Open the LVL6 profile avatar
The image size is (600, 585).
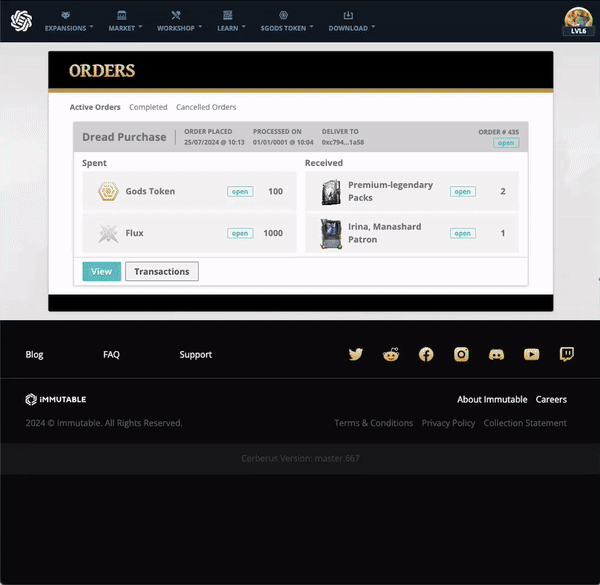coord(578,21)
